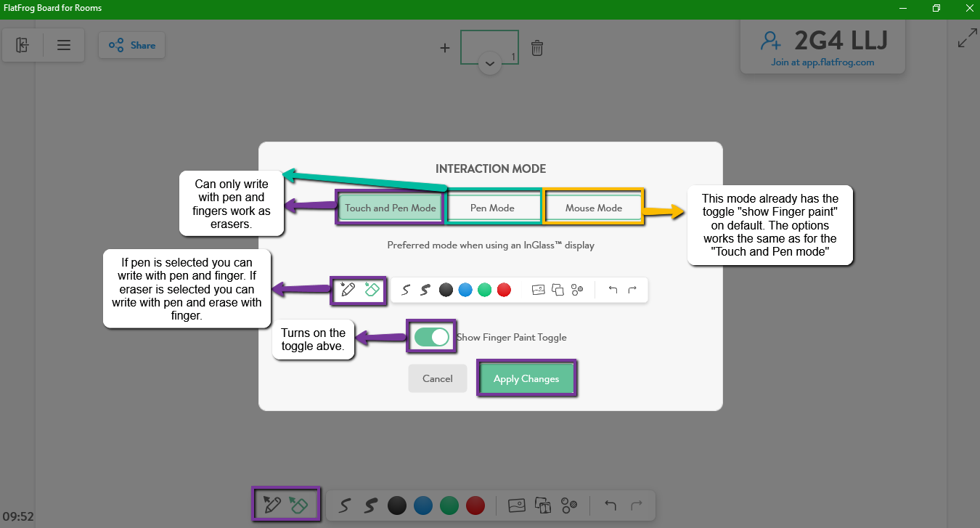The height and width of the screenshot is (528, 980).
Task: Open the shapes tool in bottom toolbar
Action: [569, 505]
